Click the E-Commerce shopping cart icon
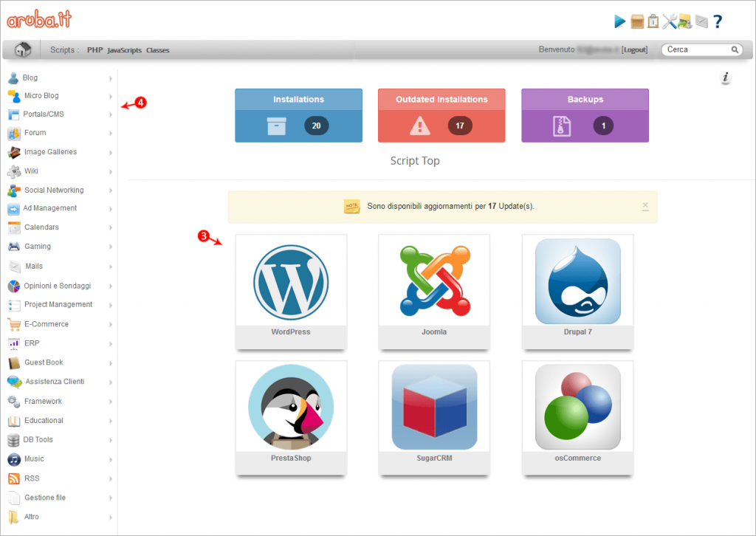 point(14,324)
